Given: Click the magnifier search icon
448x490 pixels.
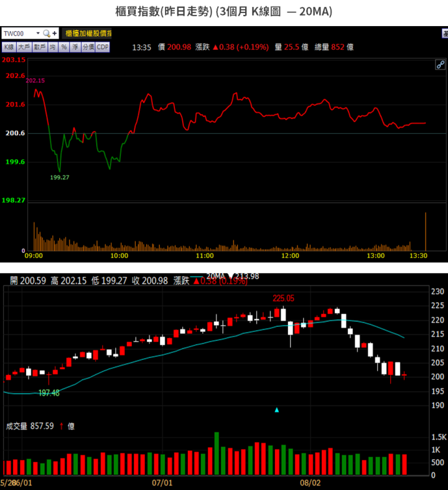Looking at the screenshot, I should [x=46, y=34].
